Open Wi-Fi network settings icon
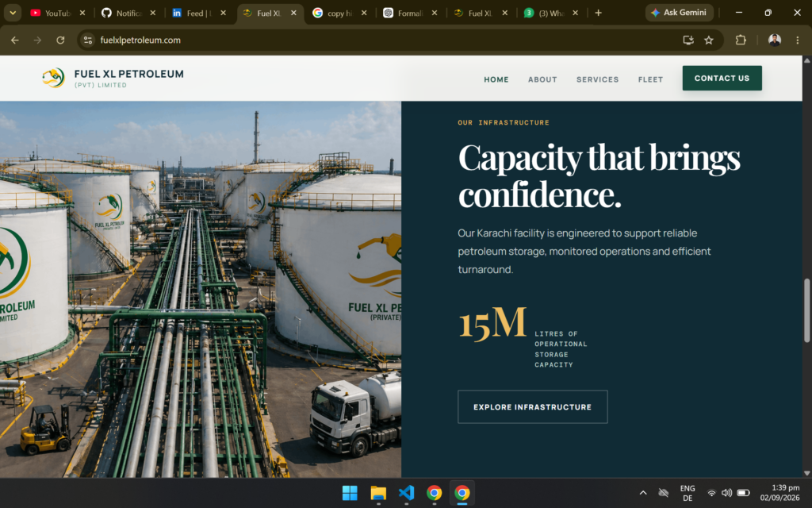Screen dimensions: 812x508 pyautogui.click(x=711, y=493)
